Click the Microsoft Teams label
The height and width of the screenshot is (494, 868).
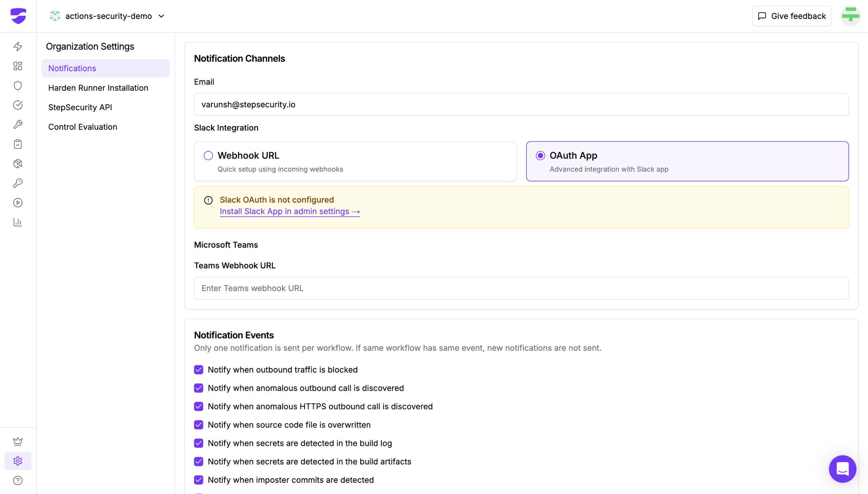(226, 245)
